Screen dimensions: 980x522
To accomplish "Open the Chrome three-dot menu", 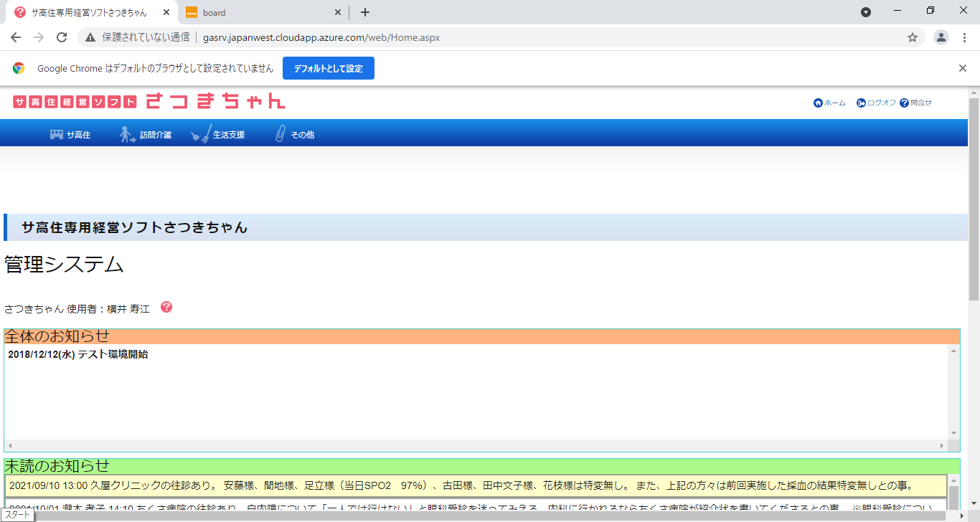I will (964, 37).
